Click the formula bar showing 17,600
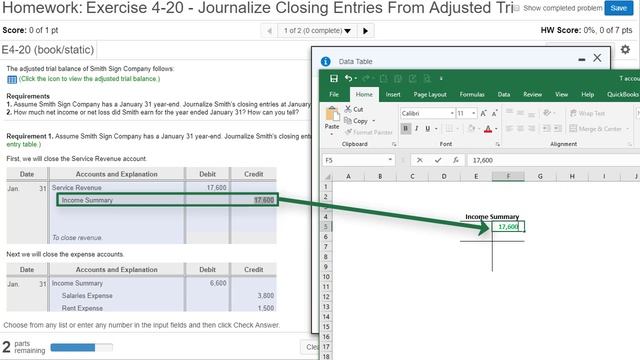This screenshot has width=640, height=360. (553, 160)
